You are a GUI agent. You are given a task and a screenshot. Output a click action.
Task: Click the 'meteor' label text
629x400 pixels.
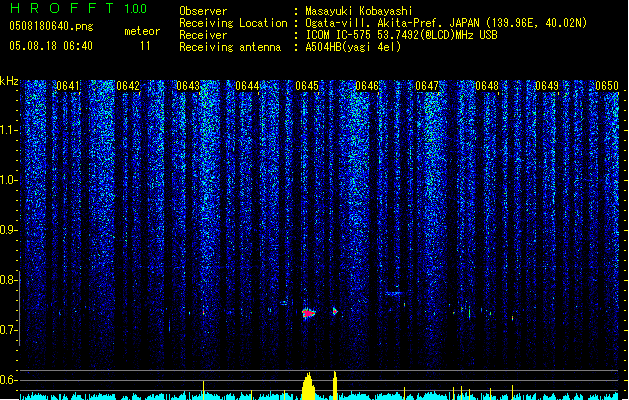[142, 31]
